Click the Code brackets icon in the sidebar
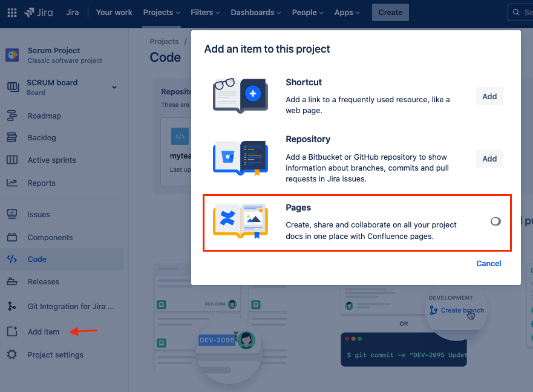The image size is (533, 392). pos(12,259)
